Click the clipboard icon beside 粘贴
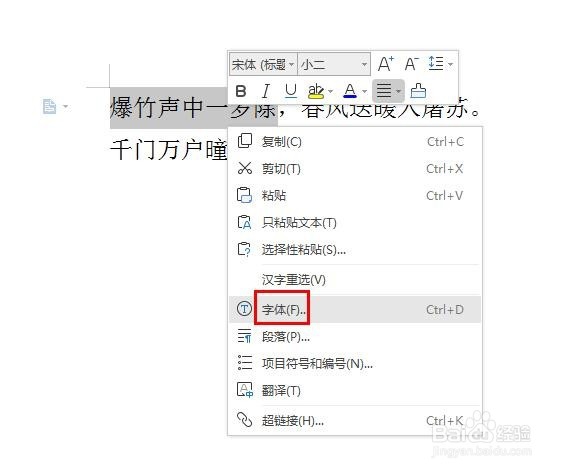Viewport: 563px width, 471px height. click(x=245, y=195)
